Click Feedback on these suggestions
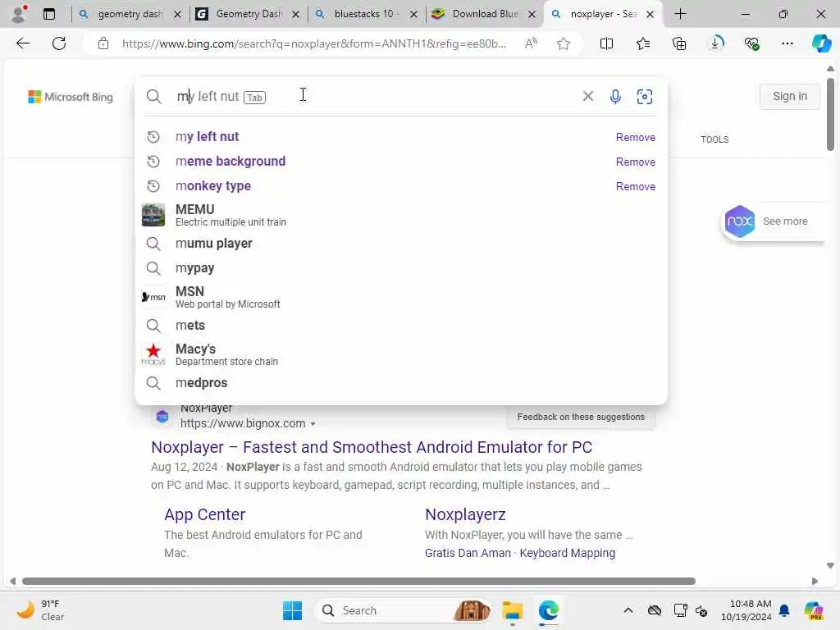 click(581, 417)
